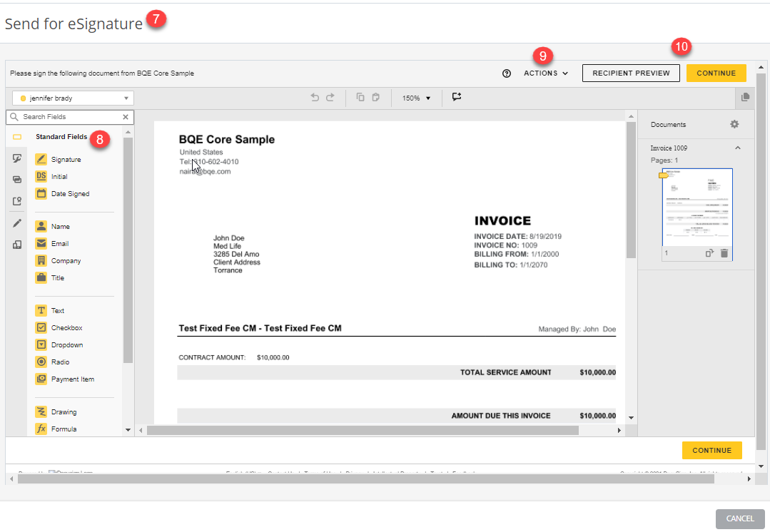Screen dimensions: 770x532
Task: Open the jennifer brady recipient dropdown
Action: [73, 98]
